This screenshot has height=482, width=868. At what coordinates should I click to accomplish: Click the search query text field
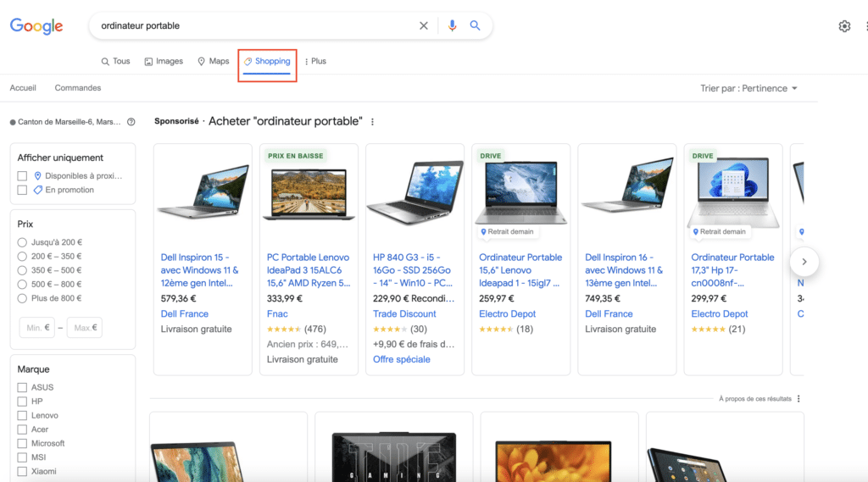click(254, 25)
